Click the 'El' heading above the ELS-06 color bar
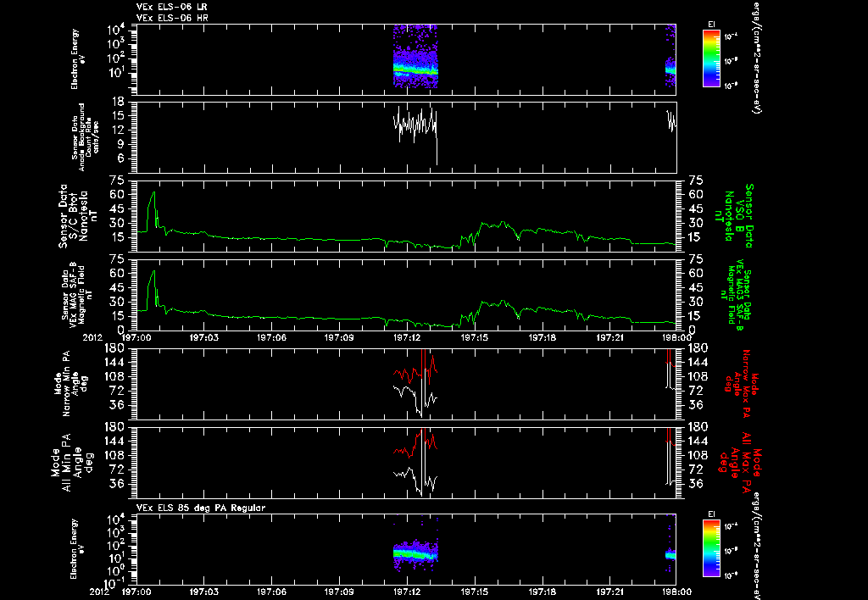868x600 pixels. tap(711, 24)
